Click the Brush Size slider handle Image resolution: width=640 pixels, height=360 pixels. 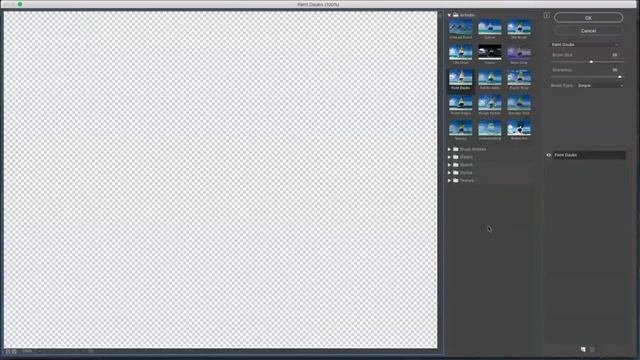click(591, 62)
